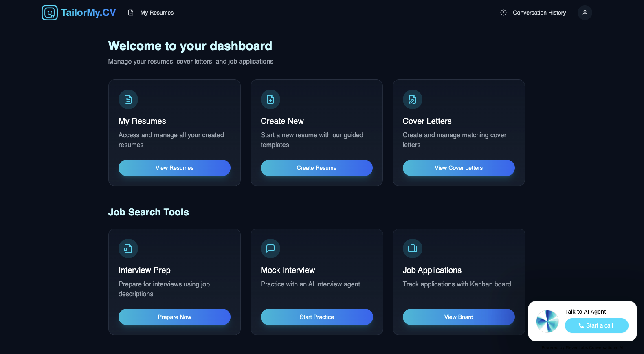
Task: Click the Cover Letters pen-file icon
Action: (413, 99)
